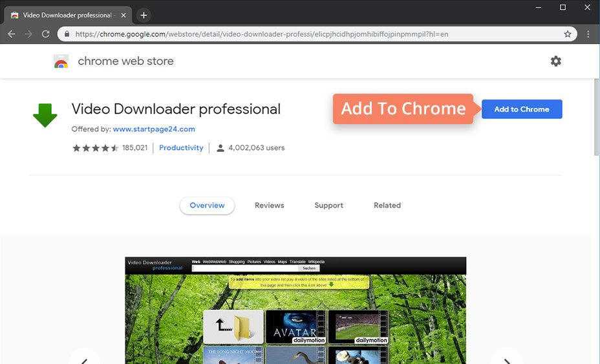Viewport: 600px width, 364px height.
Task: Click the browser forward arrow
Action: 28,34
